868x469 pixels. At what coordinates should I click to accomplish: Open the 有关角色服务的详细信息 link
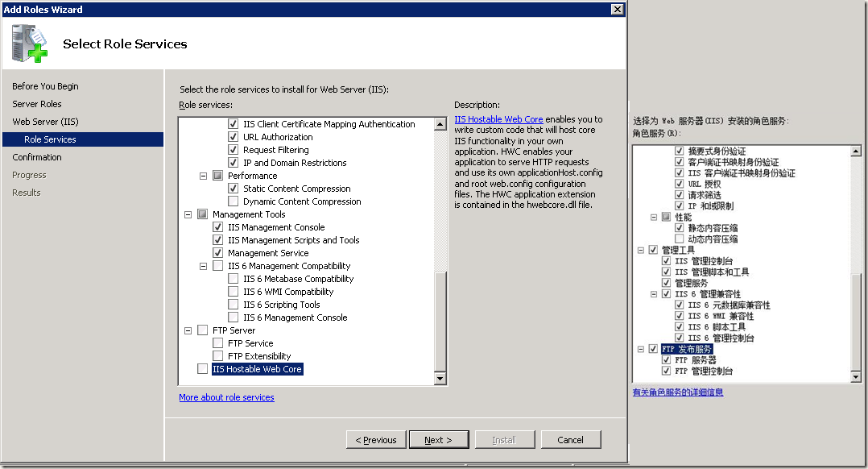pos(678,392)
